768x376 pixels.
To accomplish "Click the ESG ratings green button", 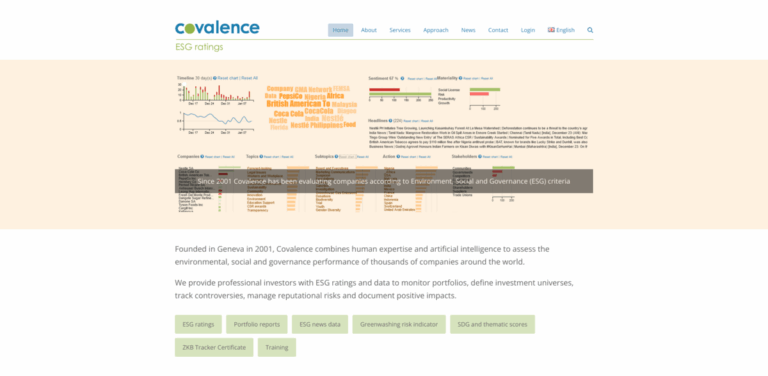I will point(198,325).
